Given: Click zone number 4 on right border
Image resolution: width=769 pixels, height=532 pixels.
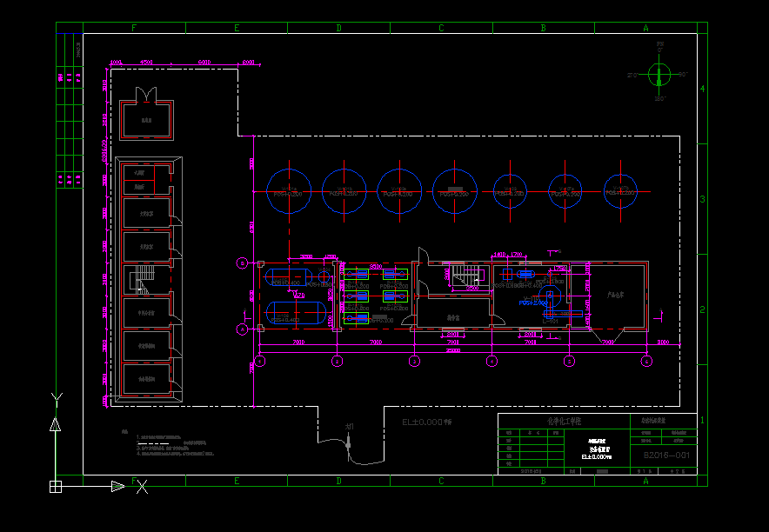Looking at the screenshot, I should point(702,89).
